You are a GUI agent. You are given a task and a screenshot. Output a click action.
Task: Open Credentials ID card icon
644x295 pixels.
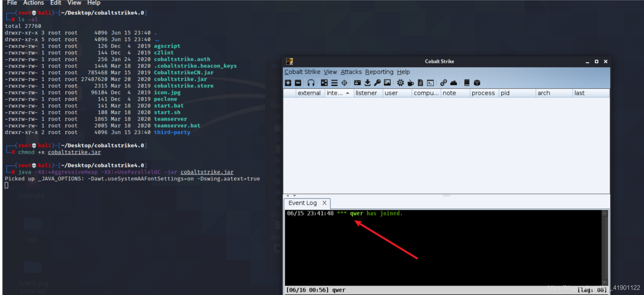click(357, 83)
